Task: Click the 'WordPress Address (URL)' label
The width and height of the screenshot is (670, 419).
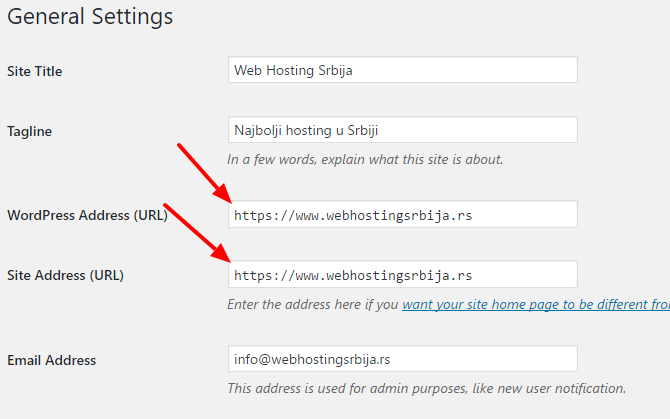Action: coord(87,215)
